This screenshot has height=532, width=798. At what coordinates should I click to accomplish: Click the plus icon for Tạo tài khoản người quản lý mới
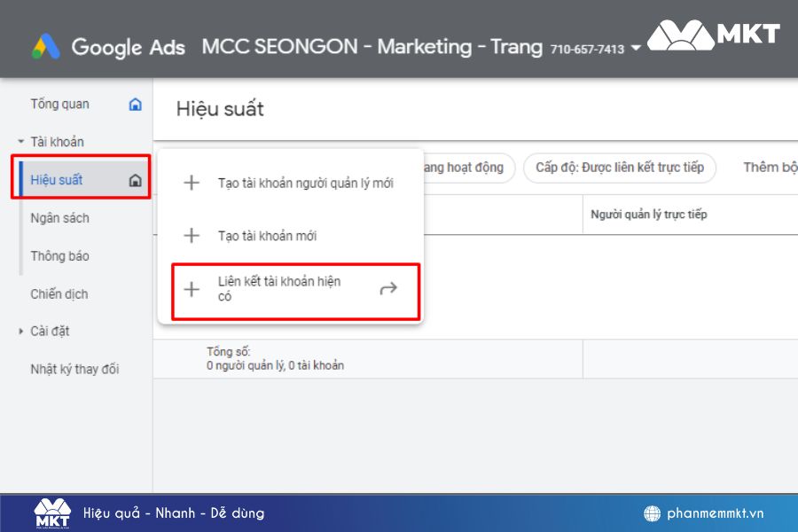190,183
